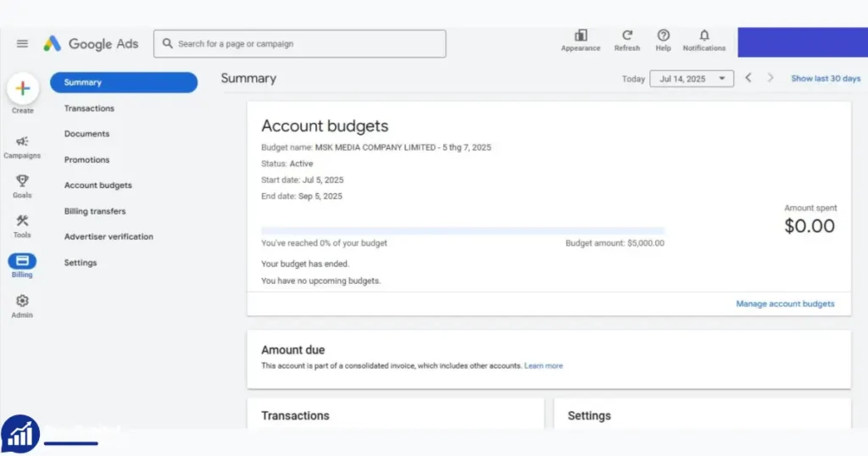Image resolution: width=868 pixels, height=456 pixels.
Task: Open Promotions in billing menu
Action: pos(87,160)
